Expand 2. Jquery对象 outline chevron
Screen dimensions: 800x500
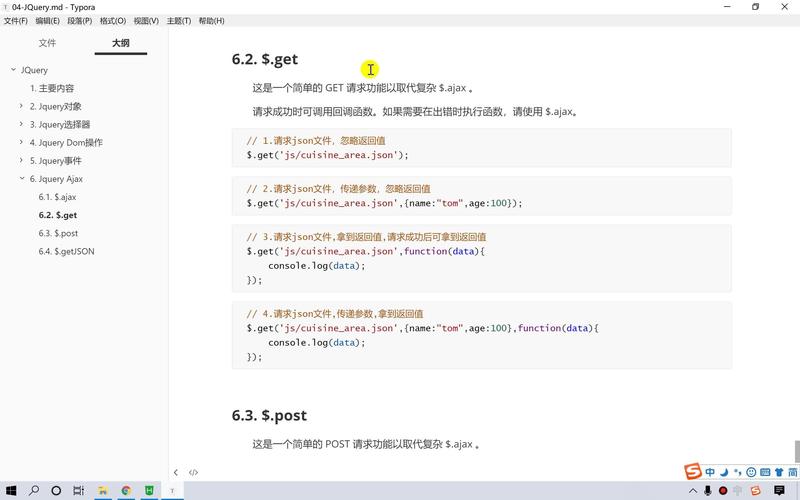coord(21,106)
